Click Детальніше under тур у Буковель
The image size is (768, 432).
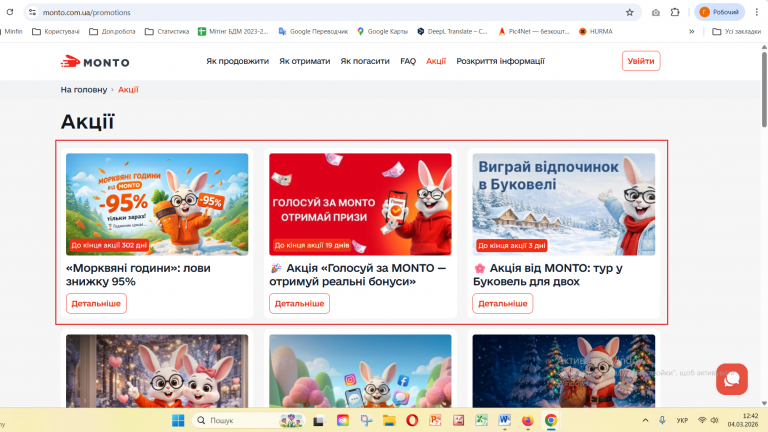(503, 303)
